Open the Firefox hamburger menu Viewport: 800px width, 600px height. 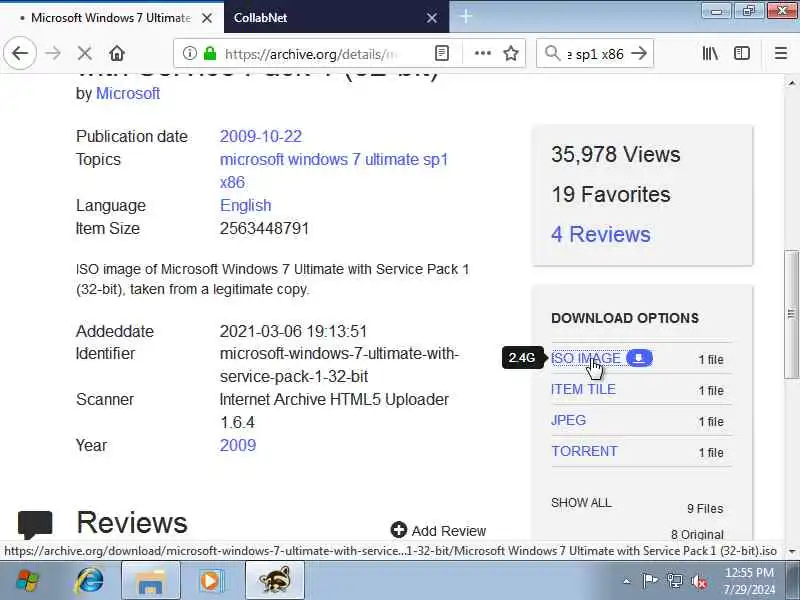click(x=781, y=53)
